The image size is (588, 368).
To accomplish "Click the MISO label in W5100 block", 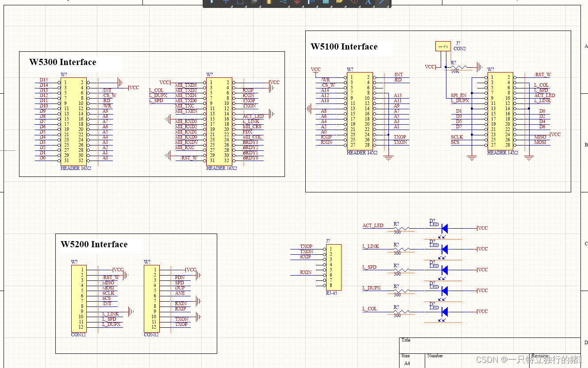I will 540,137.
